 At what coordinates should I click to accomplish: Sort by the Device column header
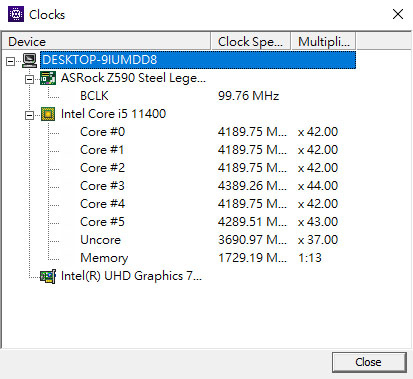click(x=106, y=42)
